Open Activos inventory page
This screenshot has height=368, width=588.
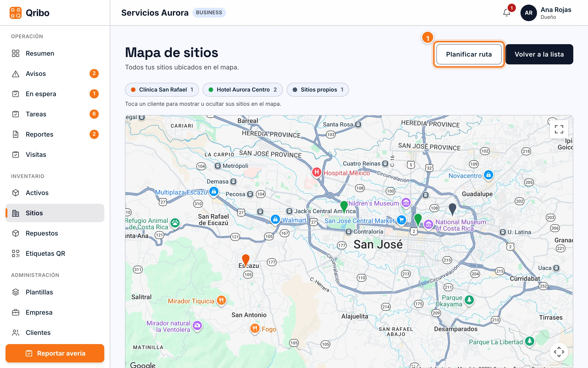coord(55,193)
